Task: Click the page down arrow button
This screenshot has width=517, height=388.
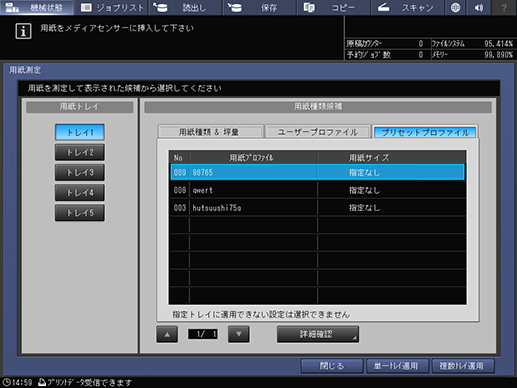Action: [x=239, y=334]
